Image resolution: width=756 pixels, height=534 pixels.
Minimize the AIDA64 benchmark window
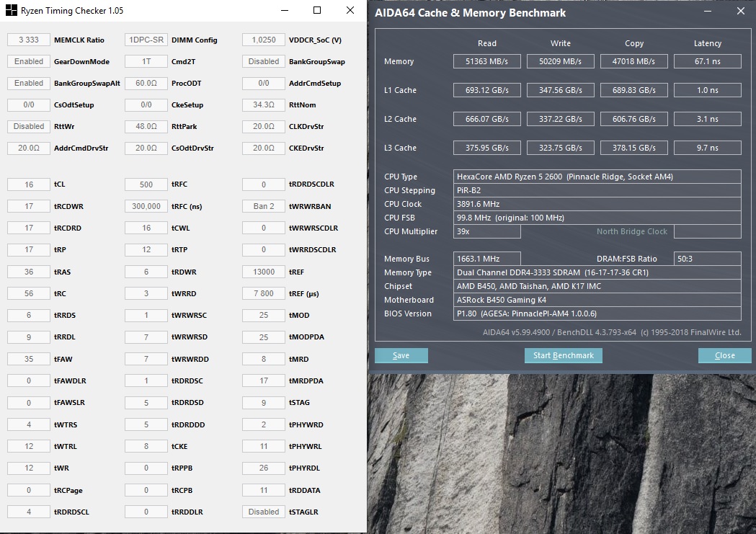click(708, 11)
